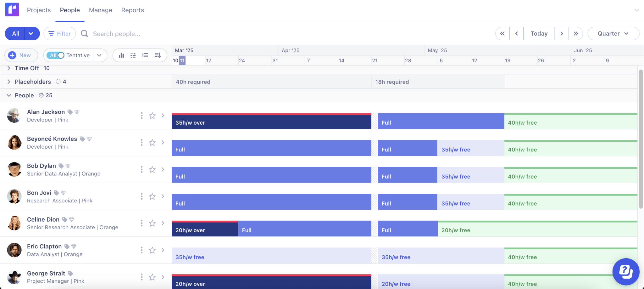This screenshot has height=289, width=644.
Task: Open the Reports tab
Action: [132, 10]
